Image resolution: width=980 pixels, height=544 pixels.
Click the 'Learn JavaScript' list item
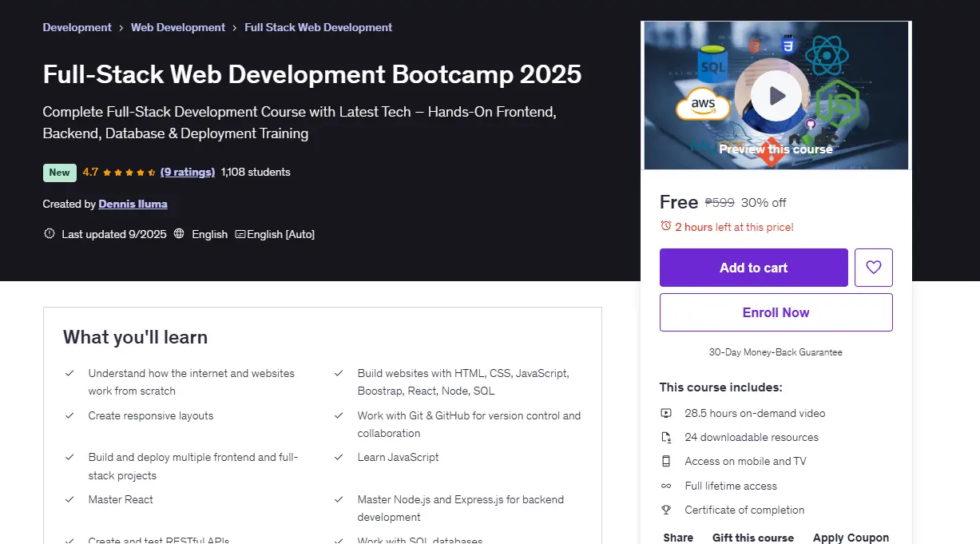coord(398,457)
